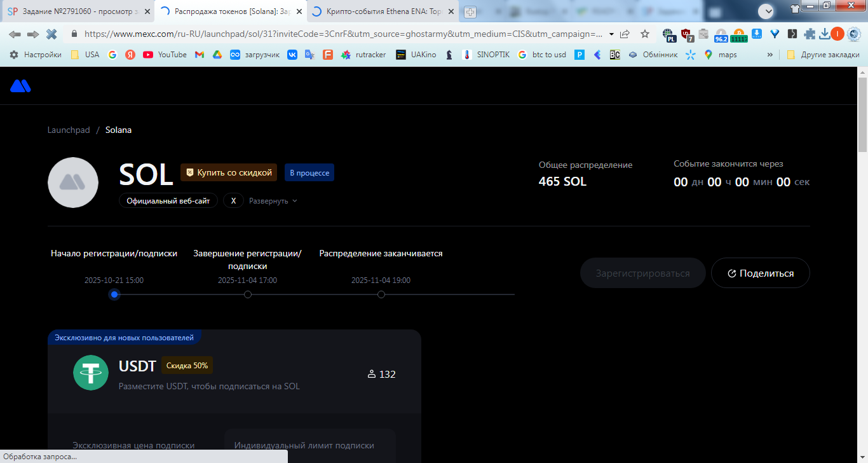Open the Google bookmark icon after USA
868x463 pixels.
coord(112,55)
